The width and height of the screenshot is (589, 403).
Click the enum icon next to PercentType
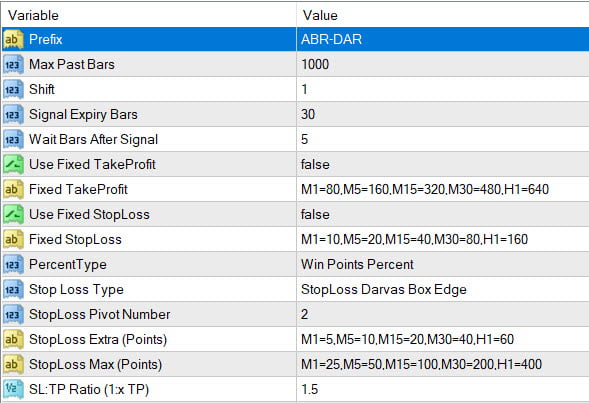point(13,264)
